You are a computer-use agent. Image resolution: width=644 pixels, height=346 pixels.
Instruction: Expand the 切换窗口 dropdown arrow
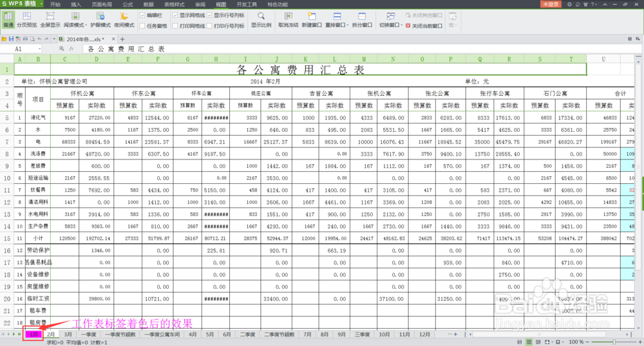401,26
